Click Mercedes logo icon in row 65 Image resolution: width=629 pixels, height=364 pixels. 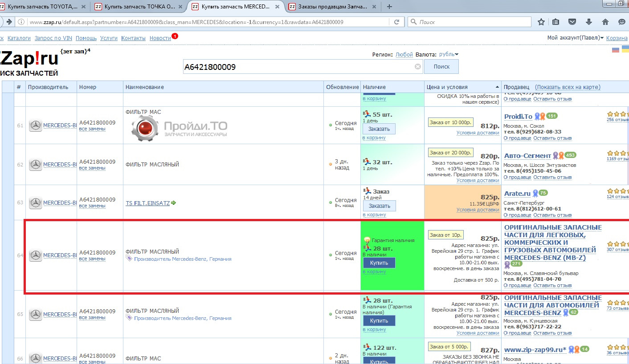click(36, 315)
